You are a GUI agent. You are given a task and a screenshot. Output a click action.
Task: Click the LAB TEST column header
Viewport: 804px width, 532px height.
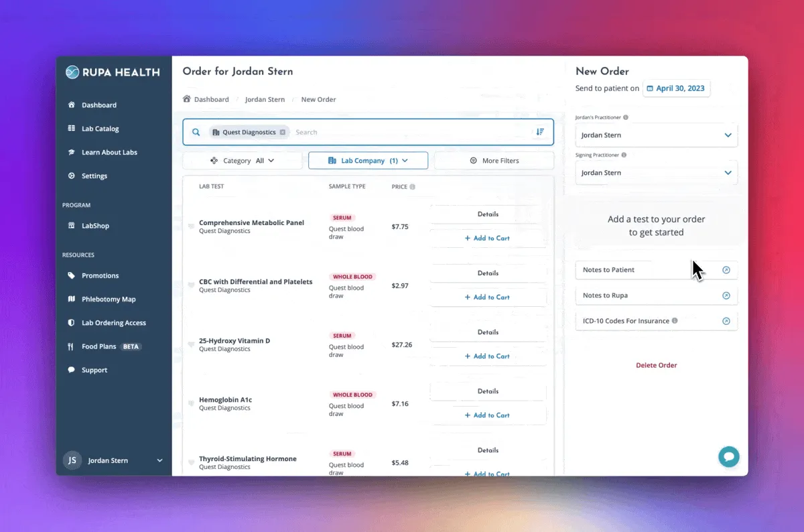tap(212, 186)
